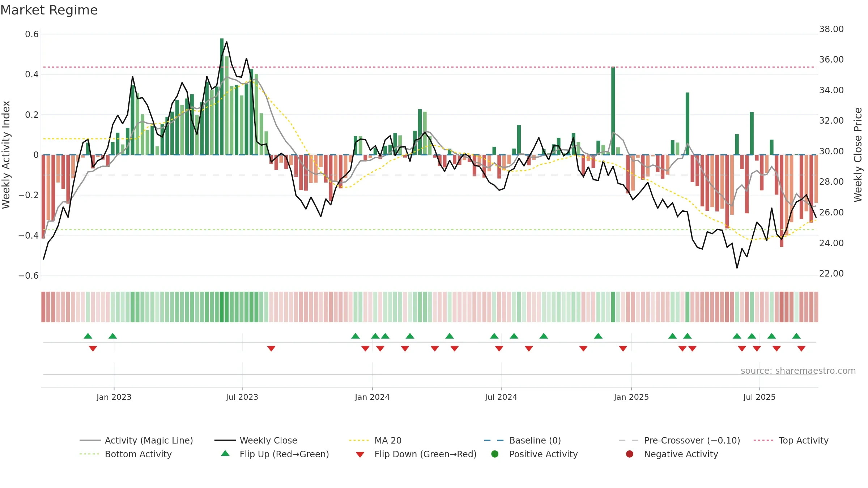Screen dimensions: 868x488
Task: Click the Negative Activity red circle icon
Action: click(630, 454)
